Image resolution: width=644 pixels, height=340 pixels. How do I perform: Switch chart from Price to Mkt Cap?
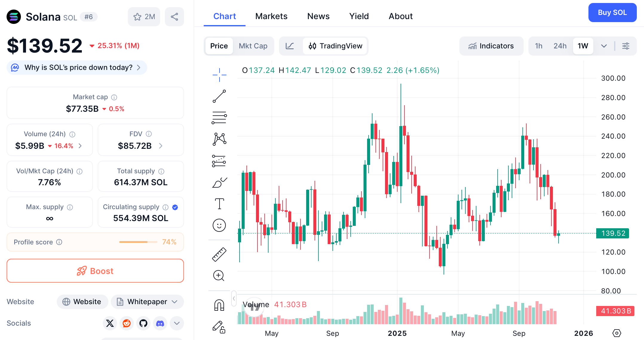(253, 46)
